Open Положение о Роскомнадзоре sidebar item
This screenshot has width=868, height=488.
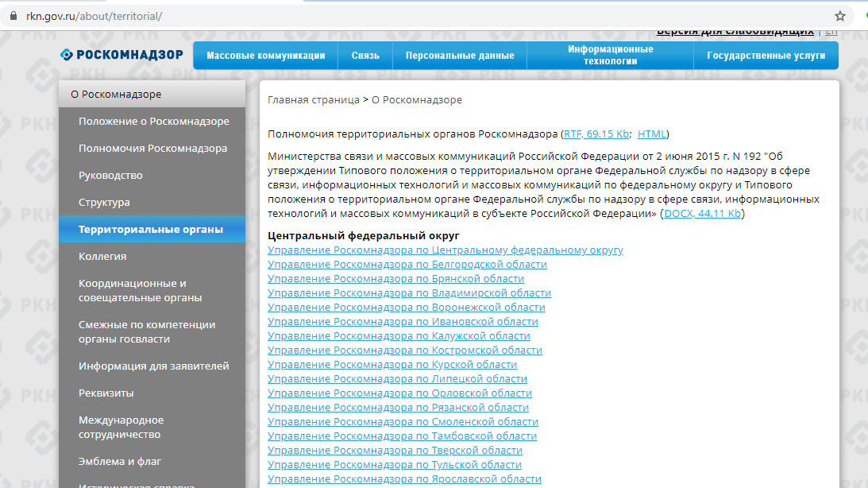pyautogui.click(x=152, y=122)
